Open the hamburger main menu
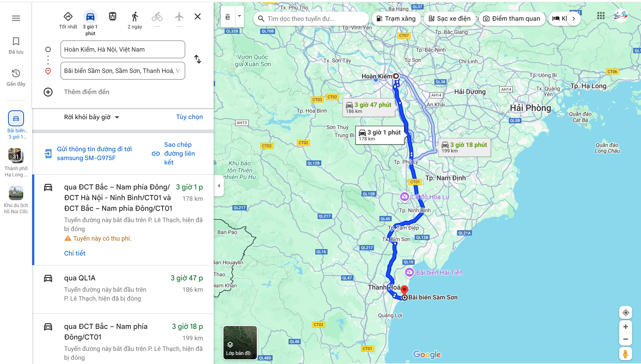641x364 pixels. point(16,18)
